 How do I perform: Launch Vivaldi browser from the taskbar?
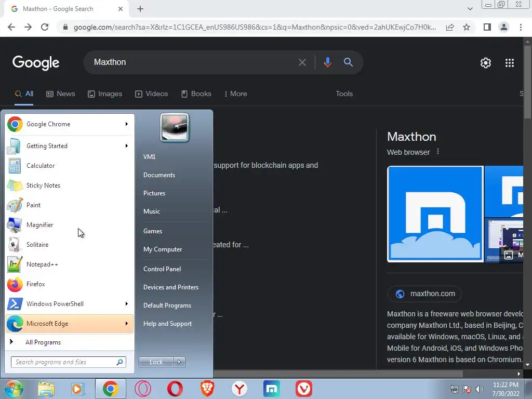point(303,389)
